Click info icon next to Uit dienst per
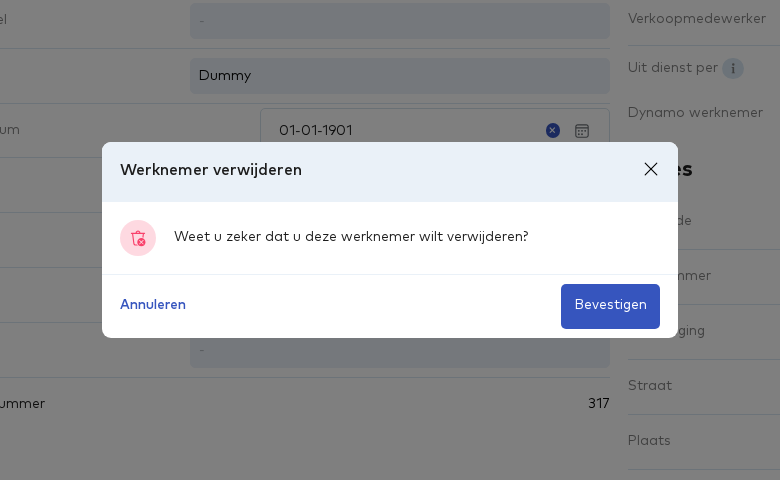Screen dimensions: 780x480 tap(733, 68)
